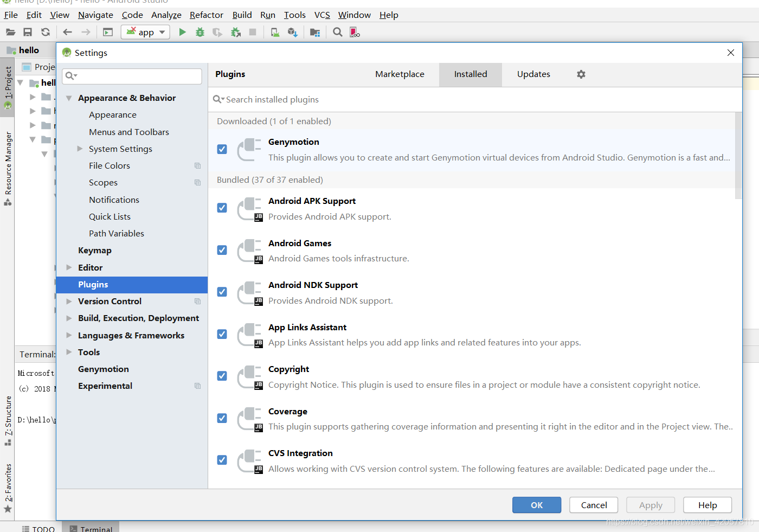Image resolution: width=759 pixels, height=532 pixels.
Task: Click the Search Everywhere magnifier icon
Action: pos(338,33)
